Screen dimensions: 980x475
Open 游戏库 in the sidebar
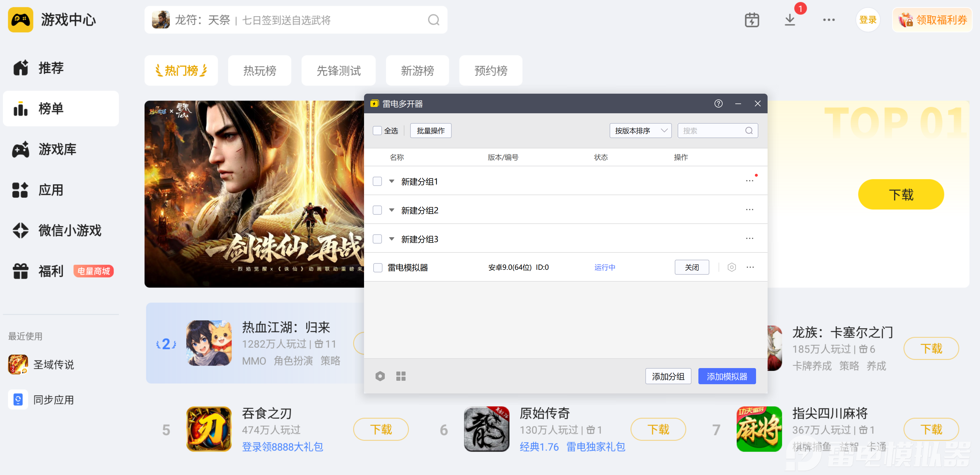tap(57, 150)
